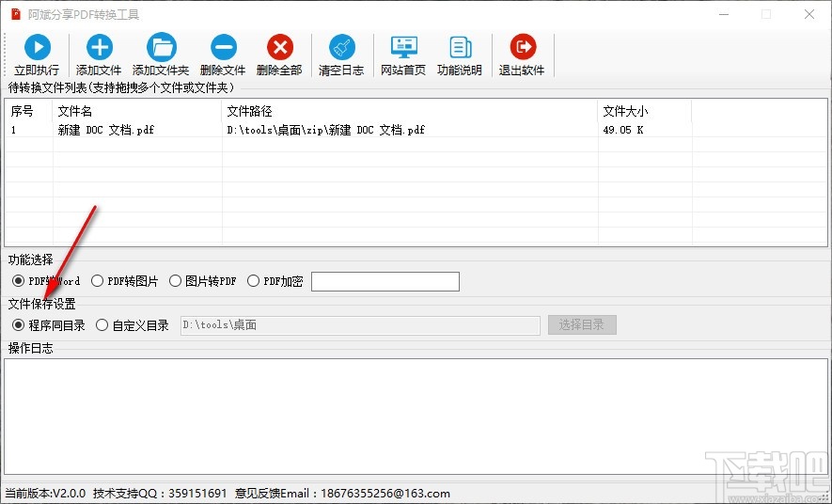Close the PDF转换工具 window
The width and height of the screenshot is (832, 504).
click(x=809, y=14)
